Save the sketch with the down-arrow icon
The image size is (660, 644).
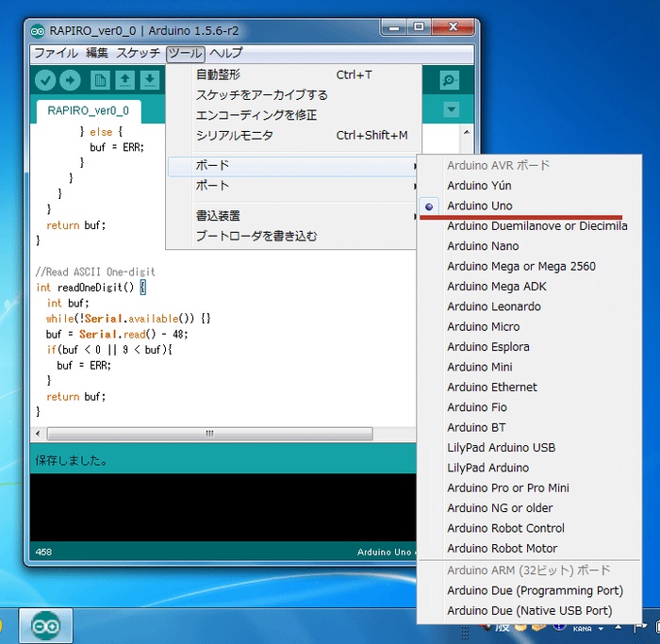[150, 80]
